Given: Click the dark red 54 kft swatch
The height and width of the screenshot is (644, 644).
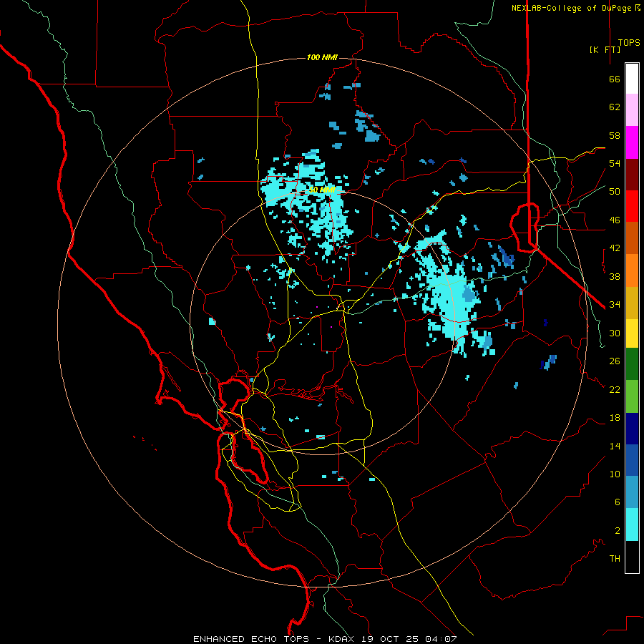Looking at the screenshot, I should coord(632,175).
